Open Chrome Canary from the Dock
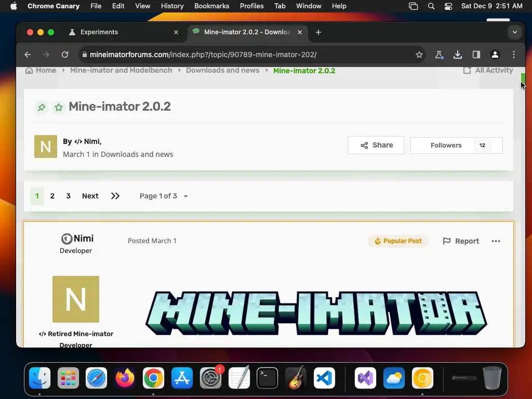 pyautogui.click(x=422, y=378)
